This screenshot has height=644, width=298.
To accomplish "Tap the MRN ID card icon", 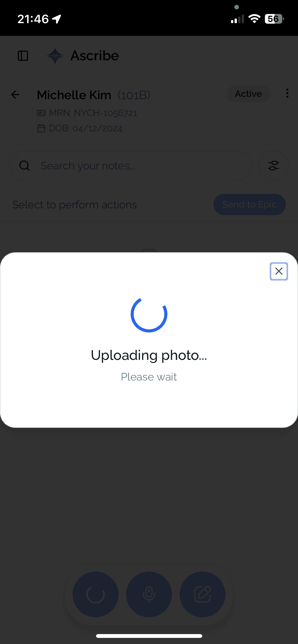I will 41,113.
